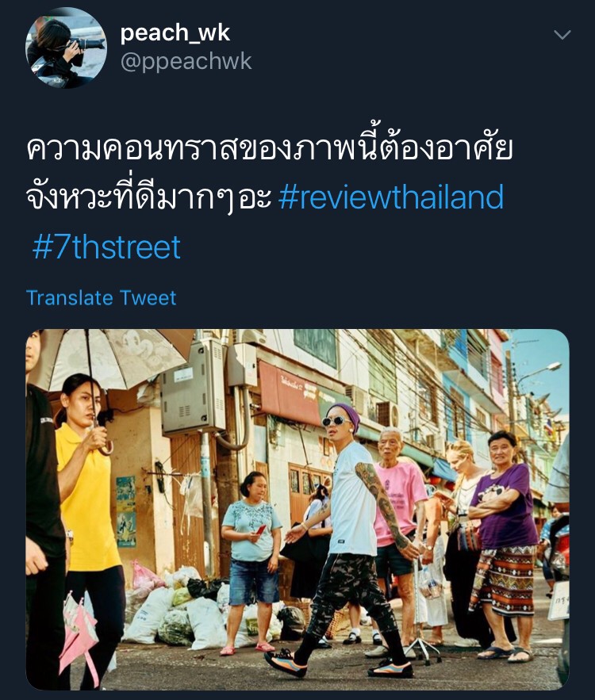Click the white umbrella in the photo
This screenshot has height=700, width=595.
click(112, 358)
